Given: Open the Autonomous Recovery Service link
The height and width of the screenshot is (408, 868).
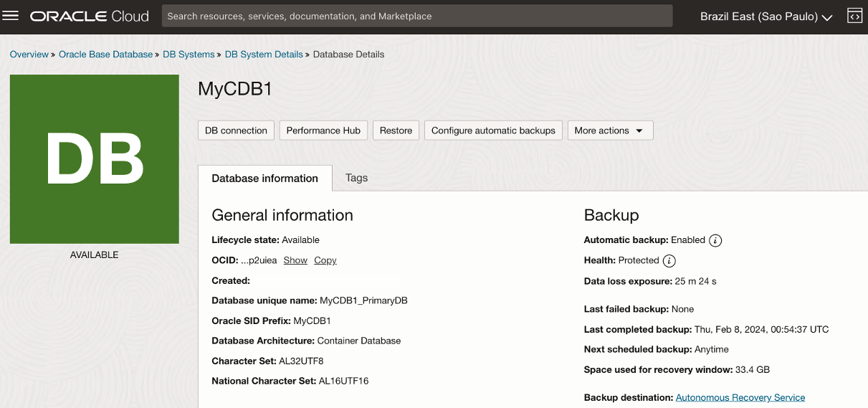Looking at the screenshot, I should click(740, 397).
